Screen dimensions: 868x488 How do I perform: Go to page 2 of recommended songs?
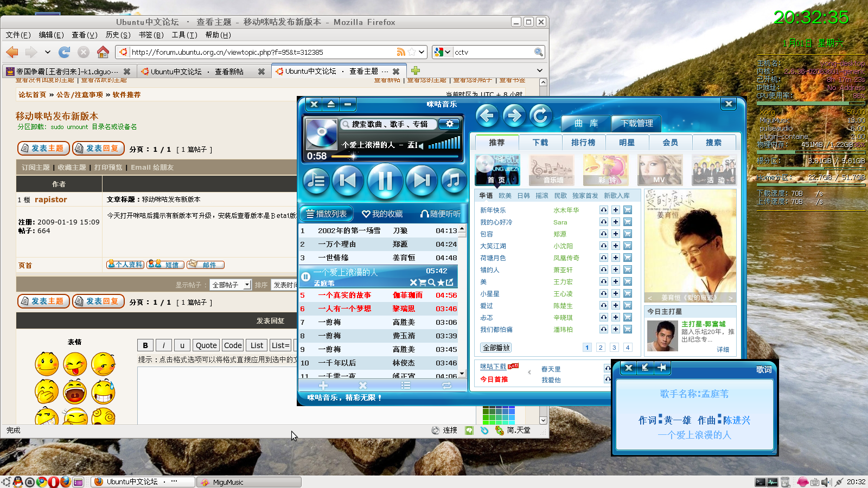point(601,348)
